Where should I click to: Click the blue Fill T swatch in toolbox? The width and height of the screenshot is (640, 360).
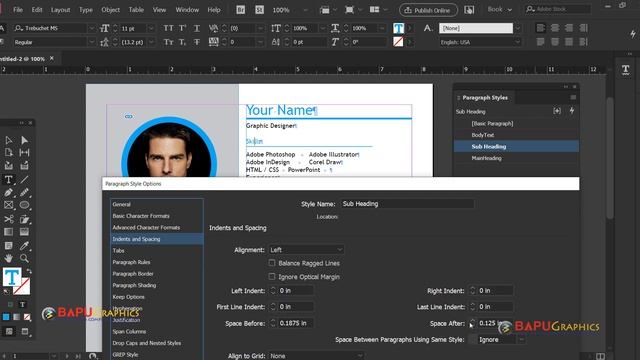point(12,278)
